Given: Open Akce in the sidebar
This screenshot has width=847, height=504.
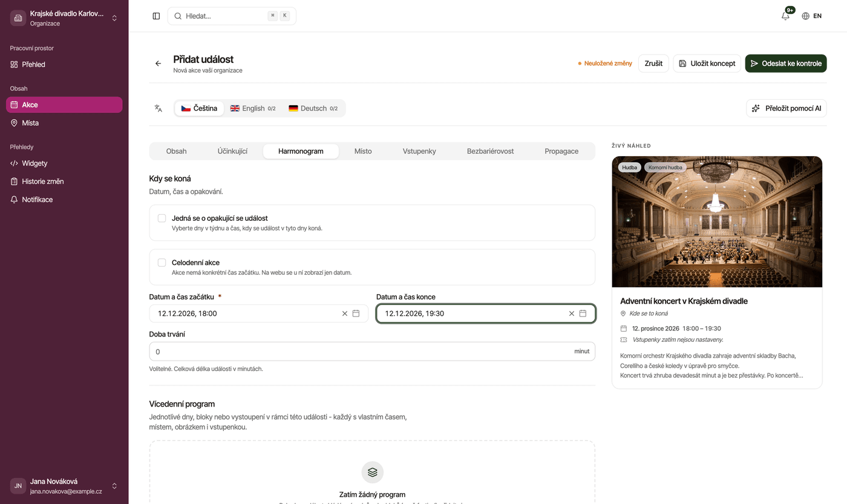Looking at the screenshot, I should click(x=64, y=105).
